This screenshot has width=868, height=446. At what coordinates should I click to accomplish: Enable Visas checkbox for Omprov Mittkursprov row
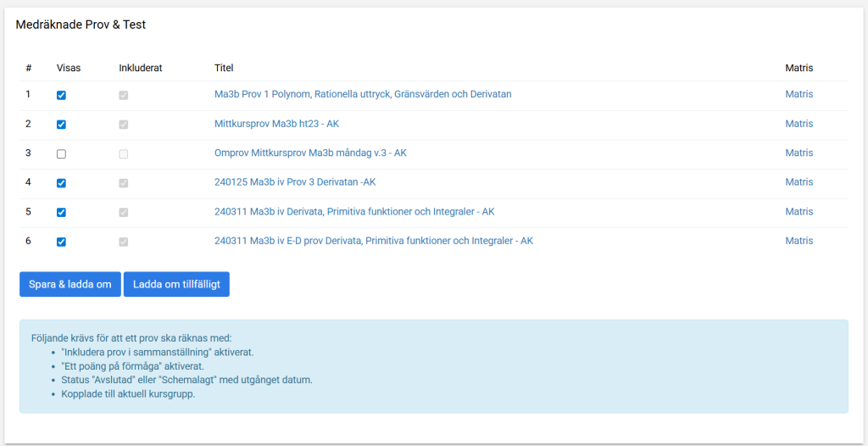[x=61, y=154]
